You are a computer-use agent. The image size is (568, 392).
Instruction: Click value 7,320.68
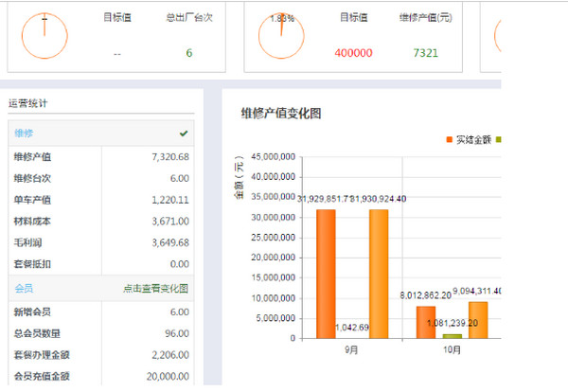tap(170, 157)
